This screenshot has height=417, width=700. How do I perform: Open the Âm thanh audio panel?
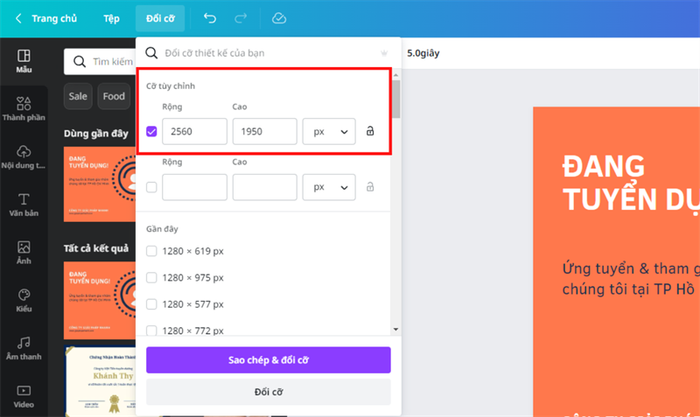[24, 349]
